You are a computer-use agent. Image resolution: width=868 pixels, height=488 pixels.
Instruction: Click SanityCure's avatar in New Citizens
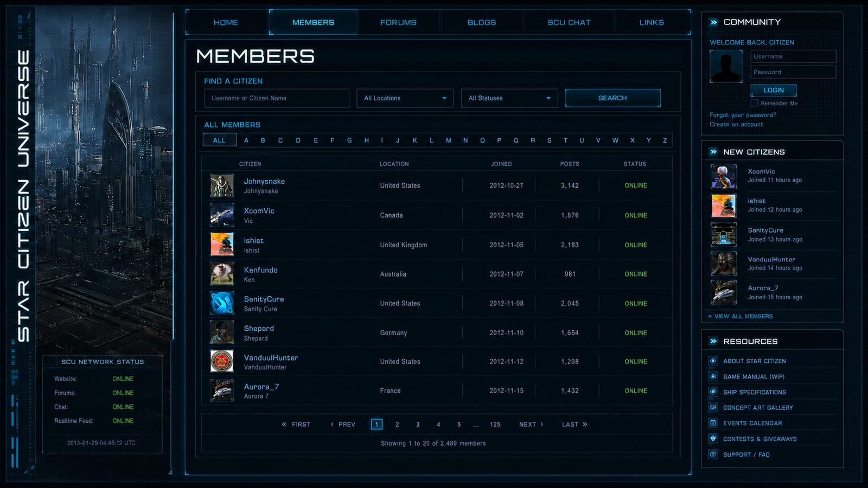724,235
